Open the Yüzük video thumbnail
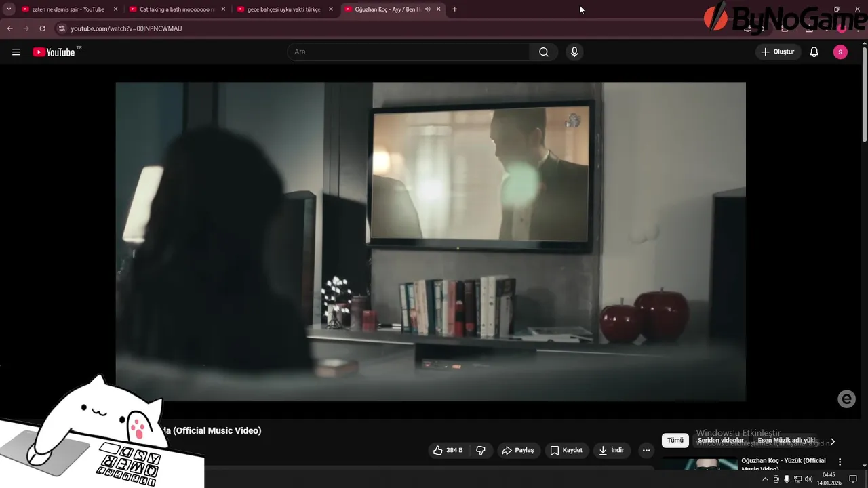 point(700,464)
